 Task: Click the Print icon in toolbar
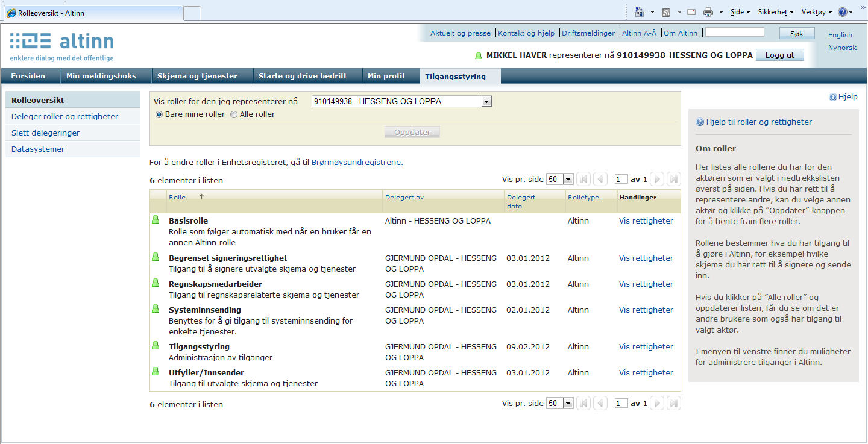coord(709,12)
